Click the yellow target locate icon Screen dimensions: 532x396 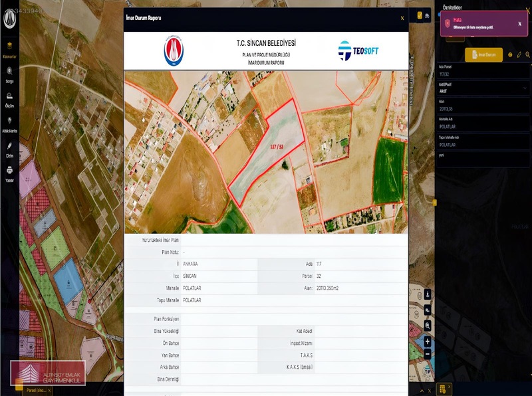pyautogui.click(x=510, y=54)
